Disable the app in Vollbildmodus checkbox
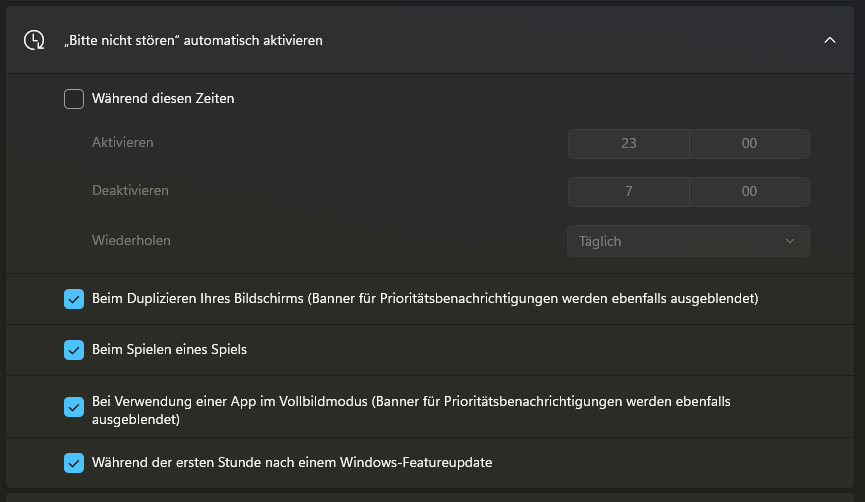Image resolution: width=865 pixels, height=502 pixels. coord(74,407)
